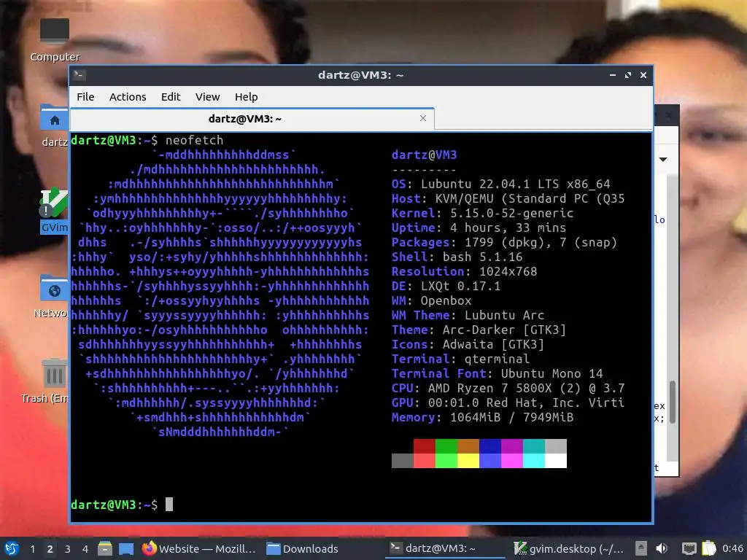Click the 'Shell: bash 5.1.16' line
The image size is (747, 560).
click(x=457, y=257)
